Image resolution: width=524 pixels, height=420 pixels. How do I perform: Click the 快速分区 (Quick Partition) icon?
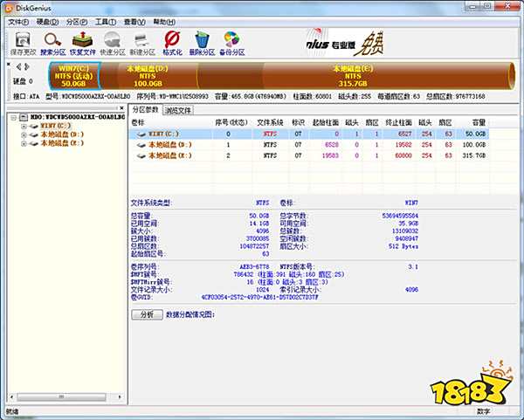pos(114,42)
